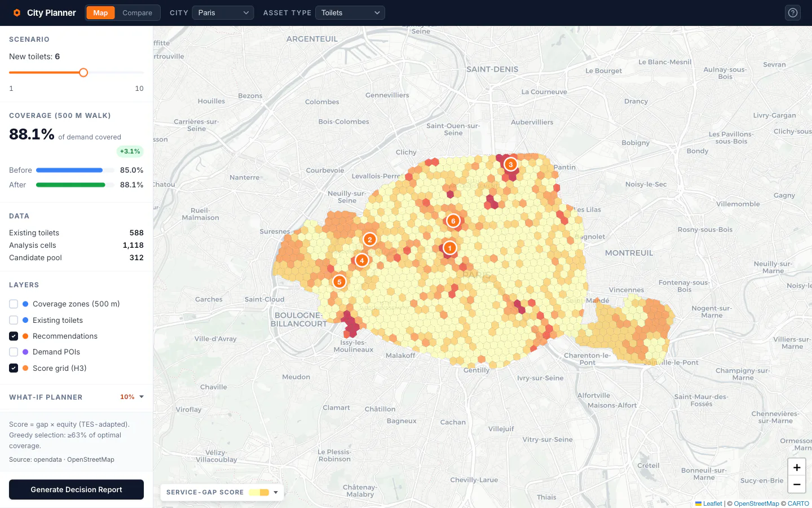Click the City Planner logo icon

[17, 12]
